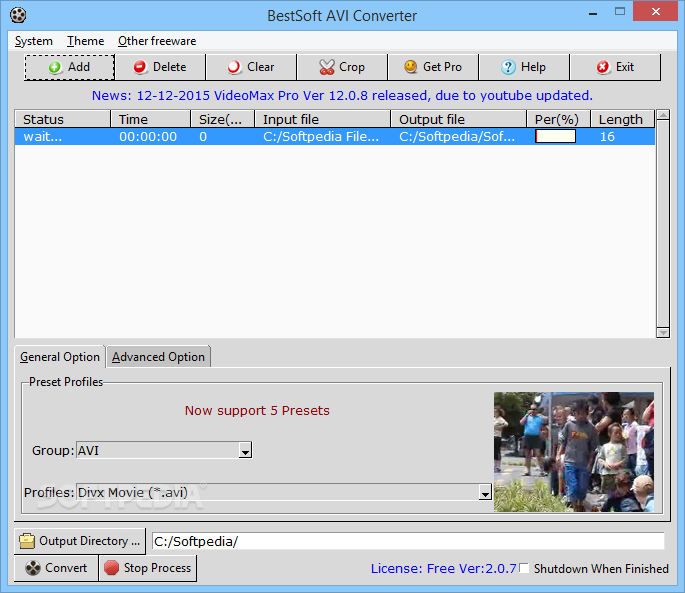Click the Exit button label
685x593 pixels.
pos(625,67)
